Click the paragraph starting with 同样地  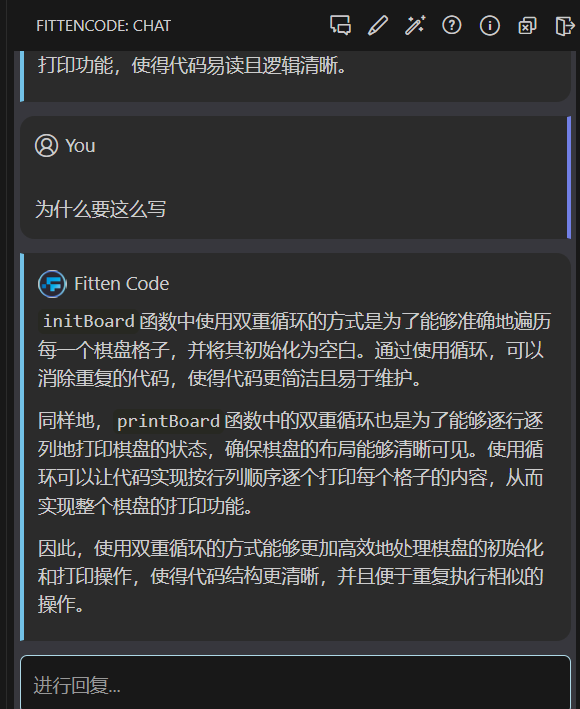pos(291,463)
